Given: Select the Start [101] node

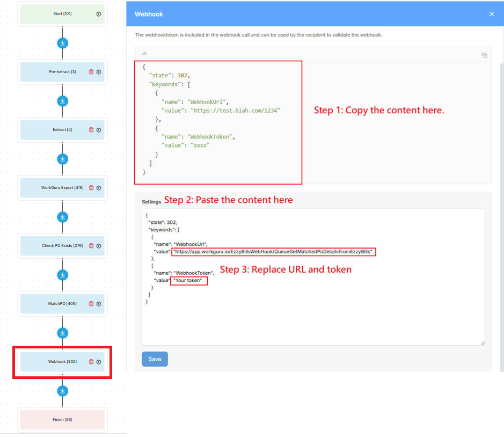Looking at the screenshot, I should [62, 14].
